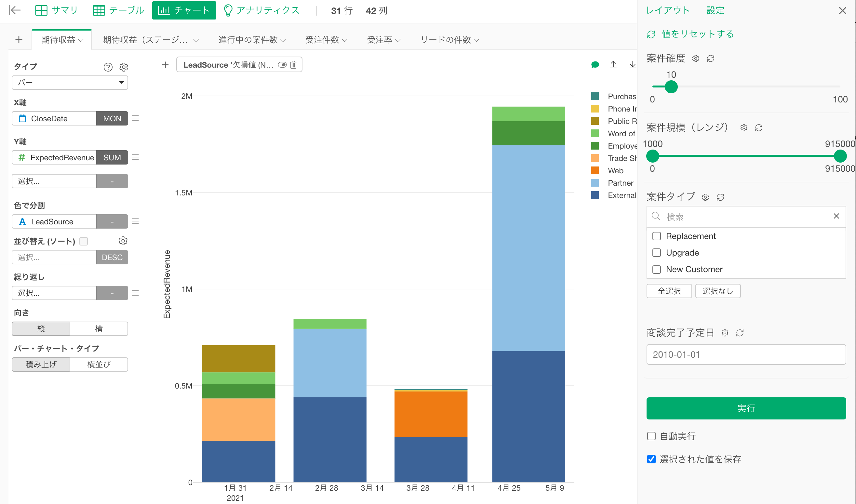Reset 案件タイプ parameter refresh icon
Viewport: 856px width, 504px height.
coord(720,197)
